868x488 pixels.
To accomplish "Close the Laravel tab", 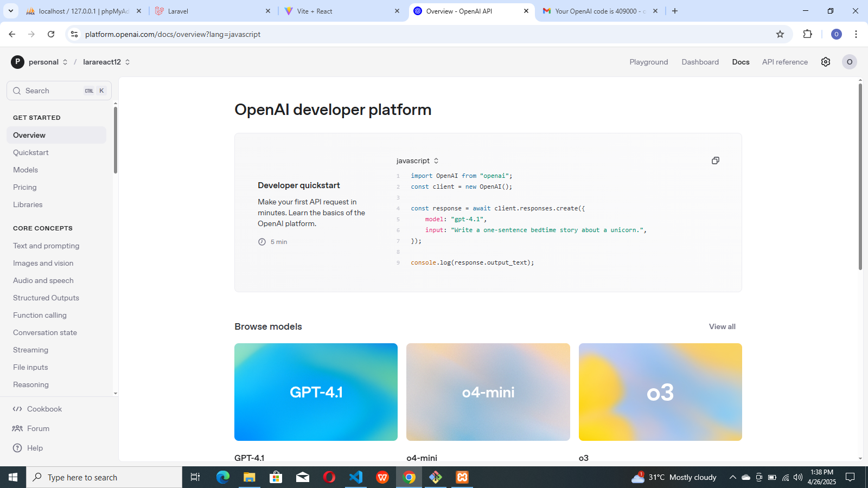I will point(268,11).
